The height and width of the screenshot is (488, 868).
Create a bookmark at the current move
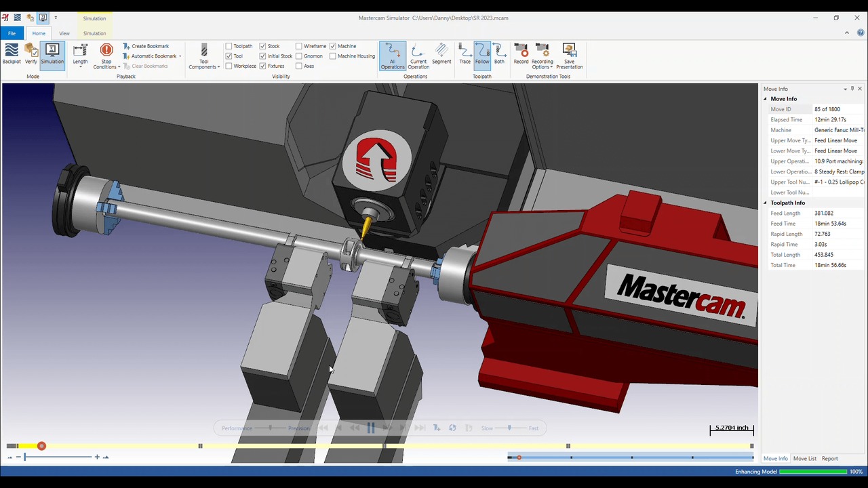click(x=146, y=46)
